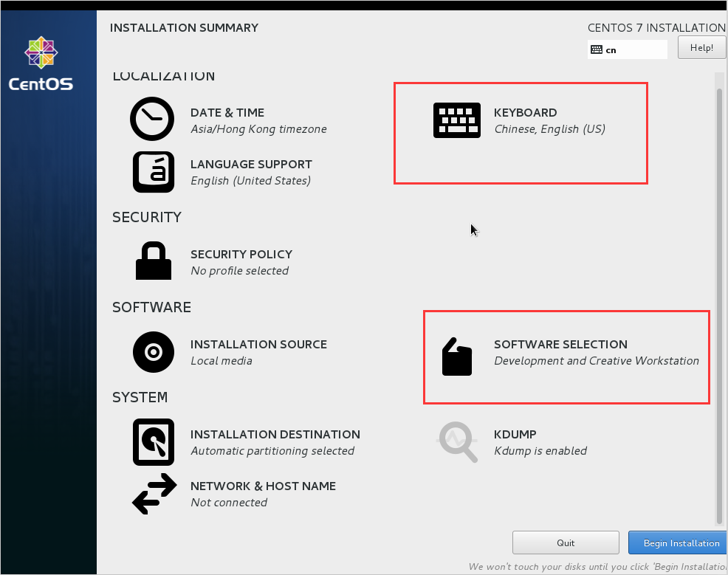728x575 pixels.
Task: Start with the Begin Installation button
Action: (677, 543)
